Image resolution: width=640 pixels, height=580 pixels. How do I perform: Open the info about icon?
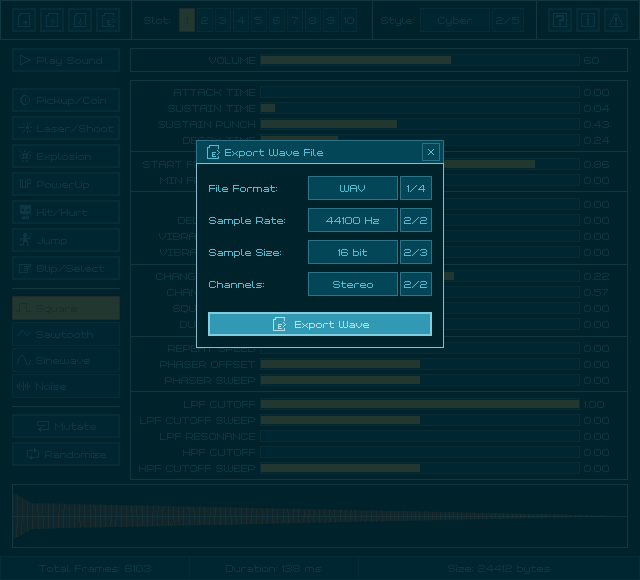click(588, 20)
